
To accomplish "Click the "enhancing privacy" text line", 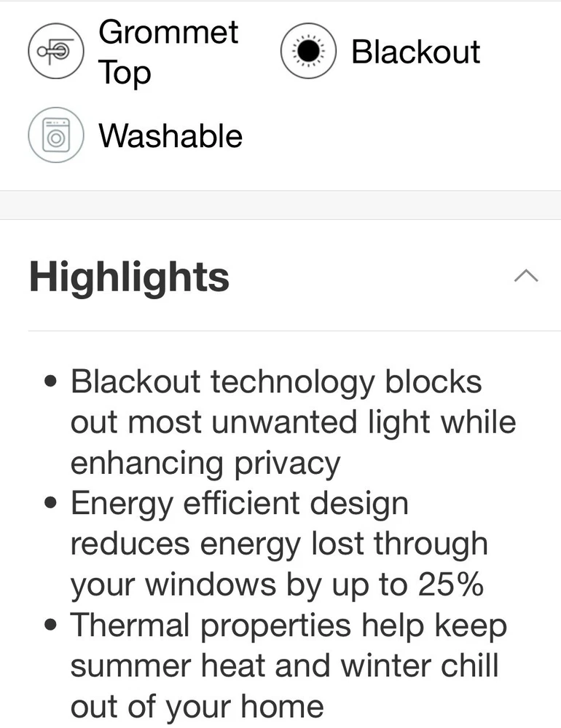I will [x=205, y=463].
